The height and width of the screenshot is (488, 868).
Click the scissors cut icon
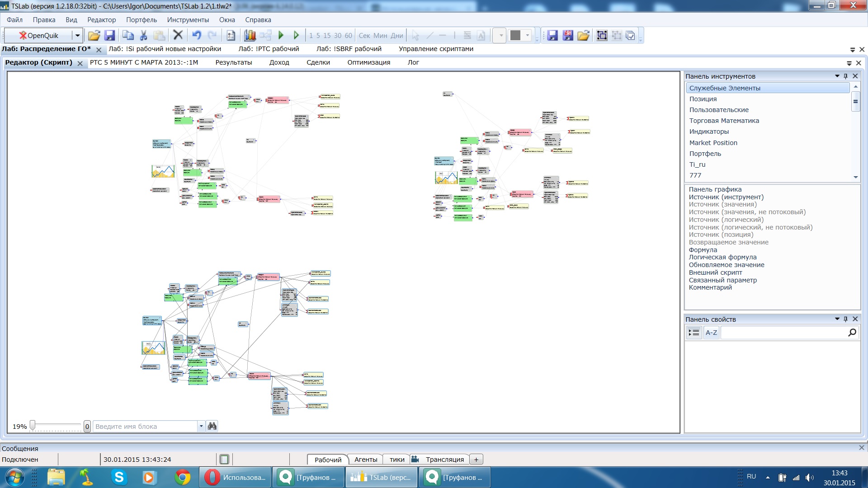point(144,35)
